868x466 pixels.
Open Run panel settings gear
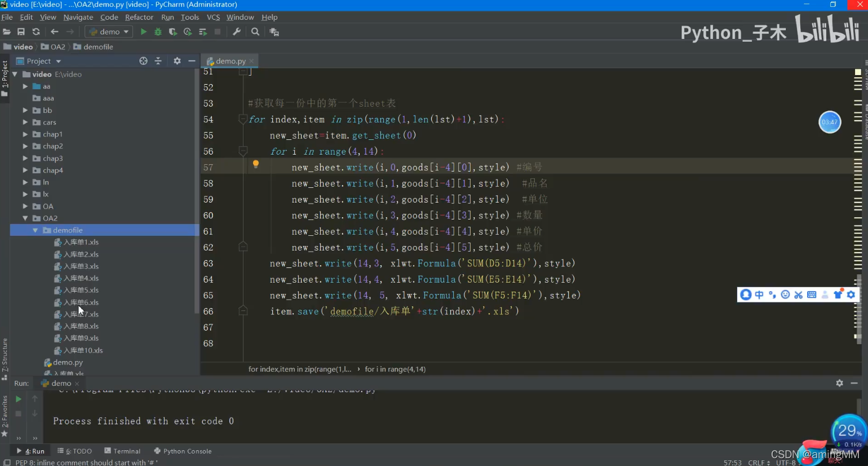pos(839,383)
